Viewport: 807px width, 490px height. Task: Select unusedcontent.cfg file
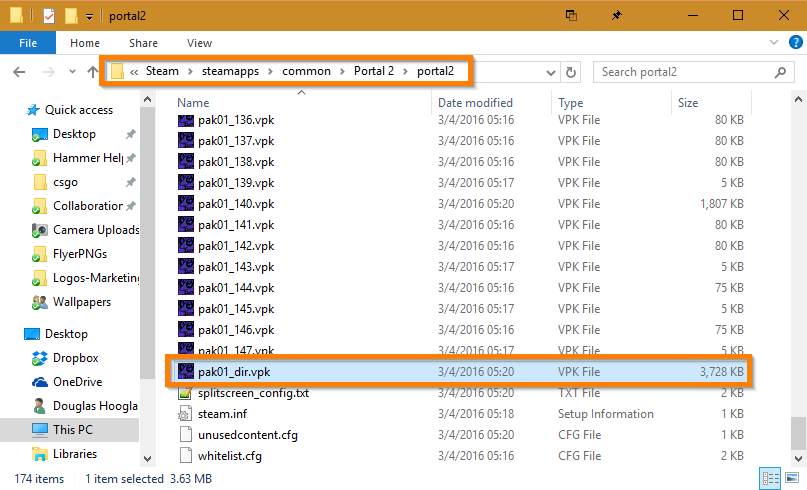pos(248,435)
